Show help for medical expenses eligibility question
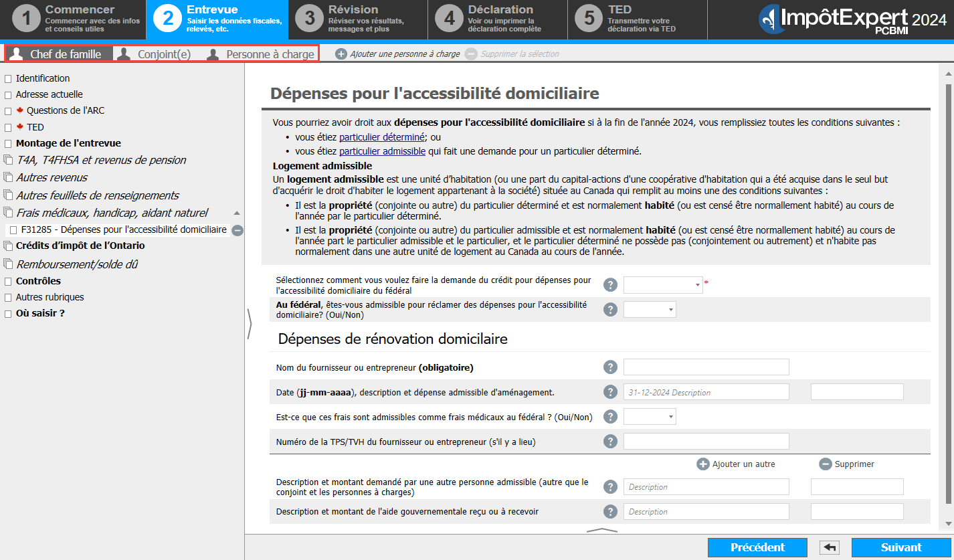This screenshot has height=560, width=954. point(610,417)
